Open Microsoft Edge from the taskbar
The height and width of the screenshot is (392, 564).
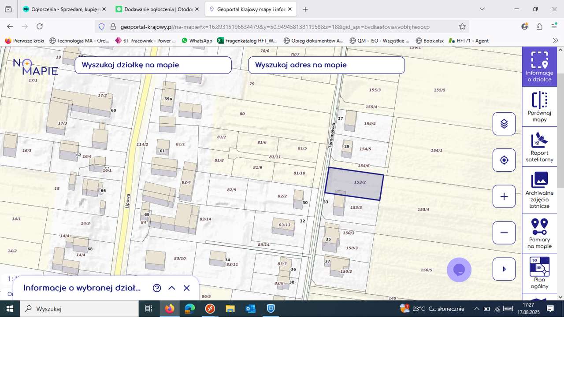point(190,309)
